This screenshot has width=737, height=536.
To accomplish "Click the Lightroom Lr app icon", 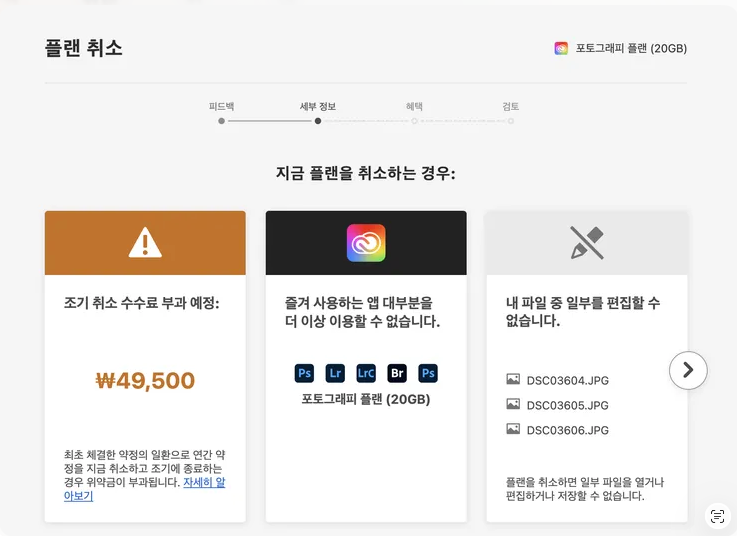I will 335,373.
